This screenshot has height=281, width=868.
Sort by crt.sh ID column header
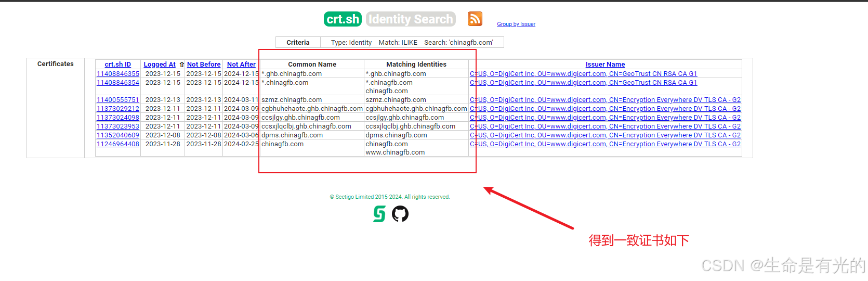tap(117, 65)
